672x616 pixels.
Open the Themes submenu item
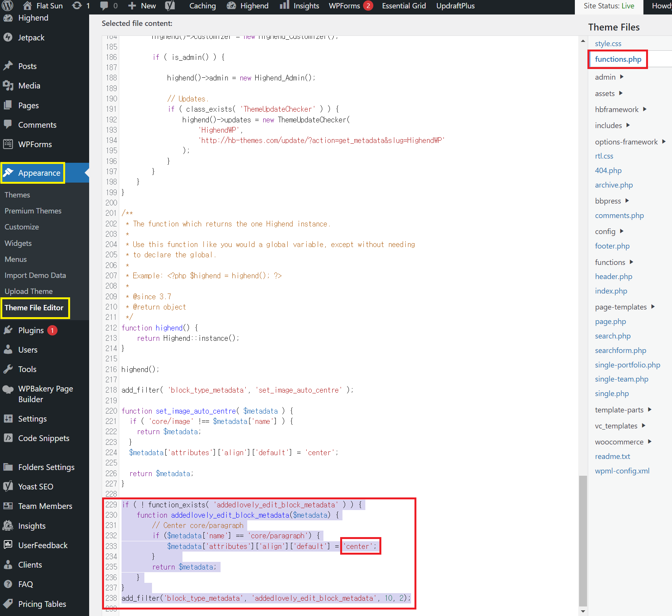tap(17, 195)
